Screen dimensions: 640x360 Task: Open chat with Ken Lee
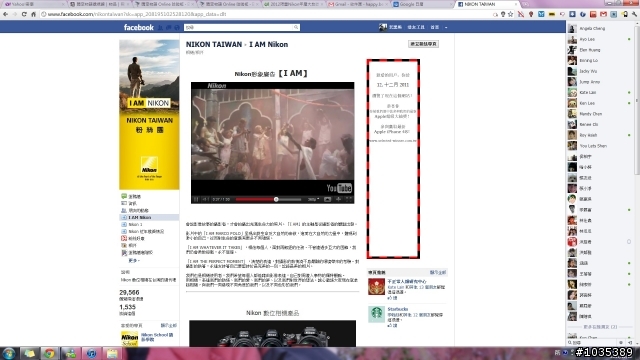[600, 103]
